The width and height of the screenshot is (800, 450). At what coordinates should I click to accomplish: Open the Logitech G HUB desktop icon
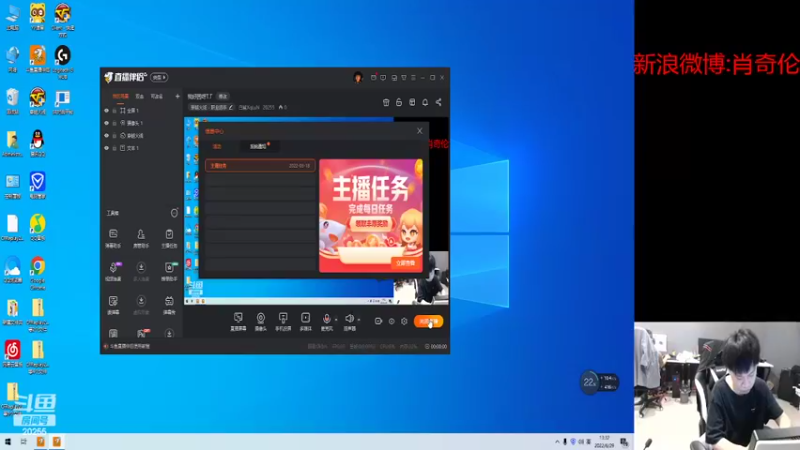63,63
